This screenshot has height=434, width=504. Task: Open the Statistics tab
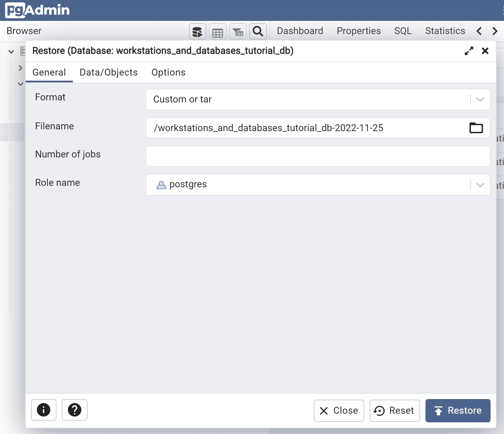pos(445,31)
